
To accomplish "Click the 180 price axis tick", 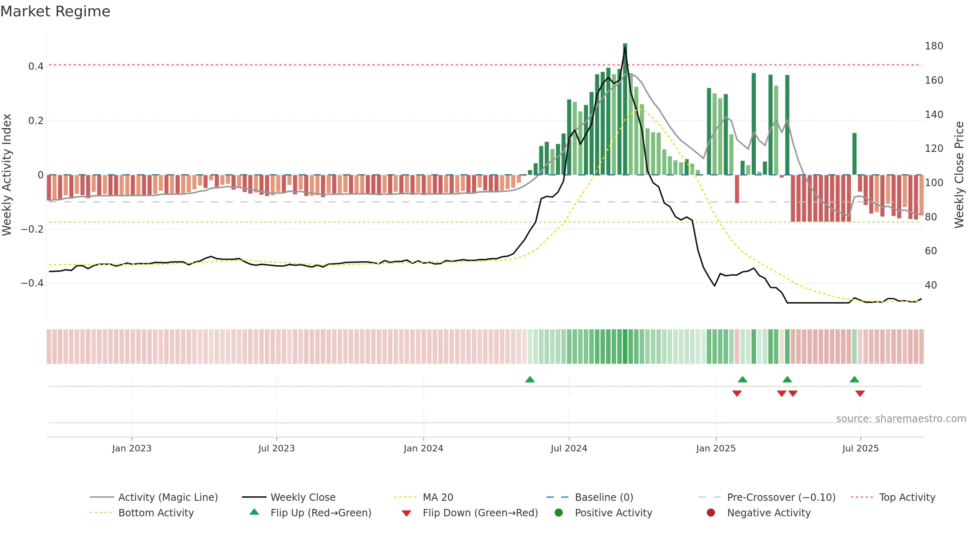I will pyautogui.click(x=934, y=46).
